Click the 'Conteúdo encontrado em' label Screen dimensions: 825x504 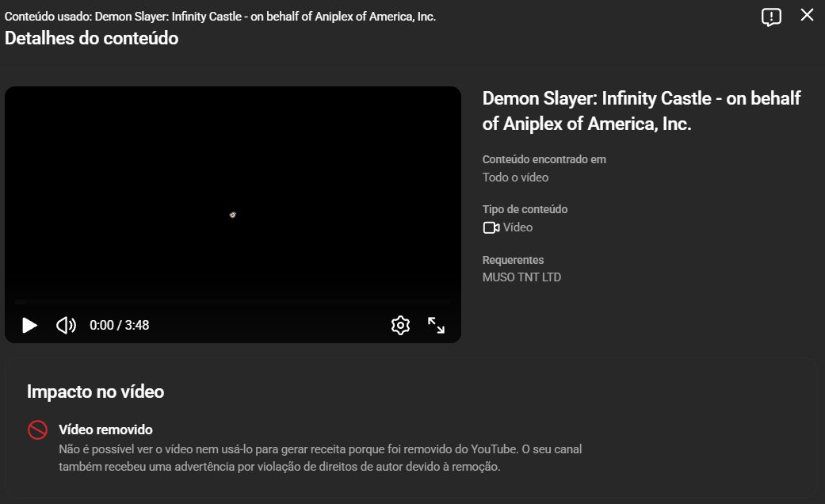[x=544, y=159]
